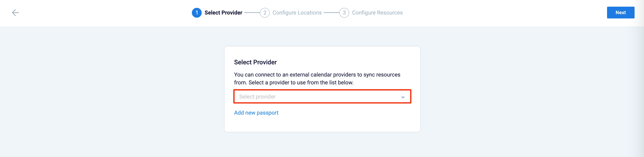Go to the Select Provider step label
Image resolution: width=644 pixels, height=157 pixels.
[x=223, y=13]
